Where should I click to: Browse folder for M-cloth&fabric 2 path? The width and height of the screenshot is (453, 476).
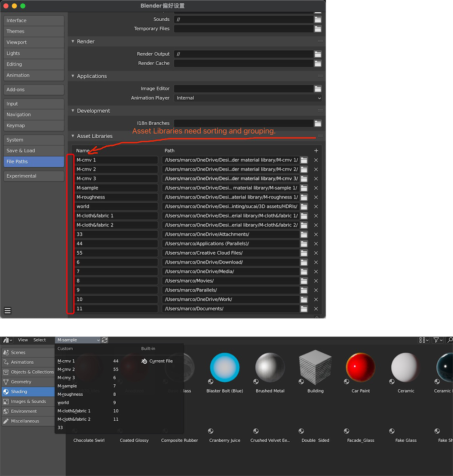[x=304, y=225]
